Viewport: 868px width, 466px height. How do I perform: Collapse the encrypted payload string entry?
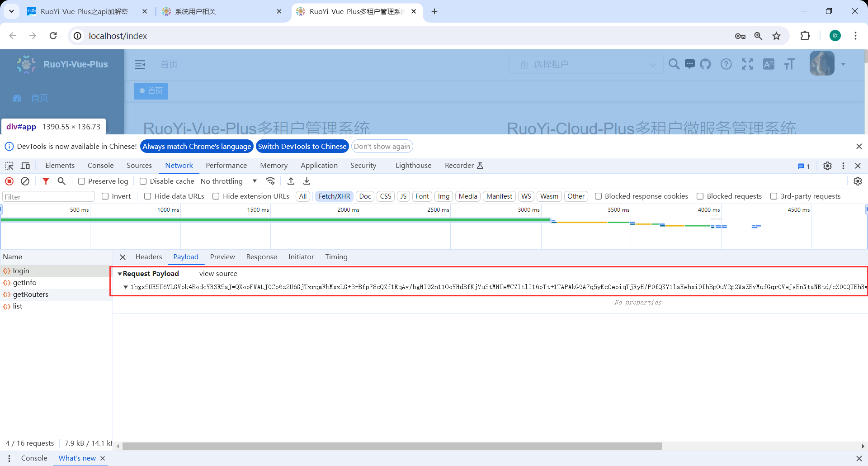pos(126,287)
